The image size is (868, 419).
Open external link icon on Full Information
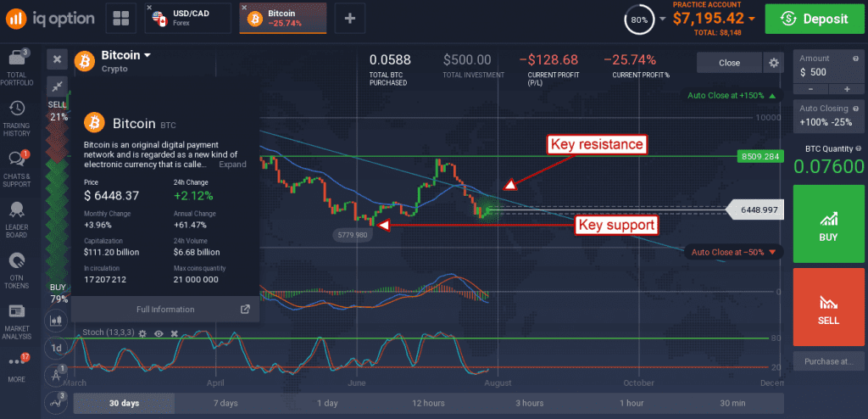245,310
